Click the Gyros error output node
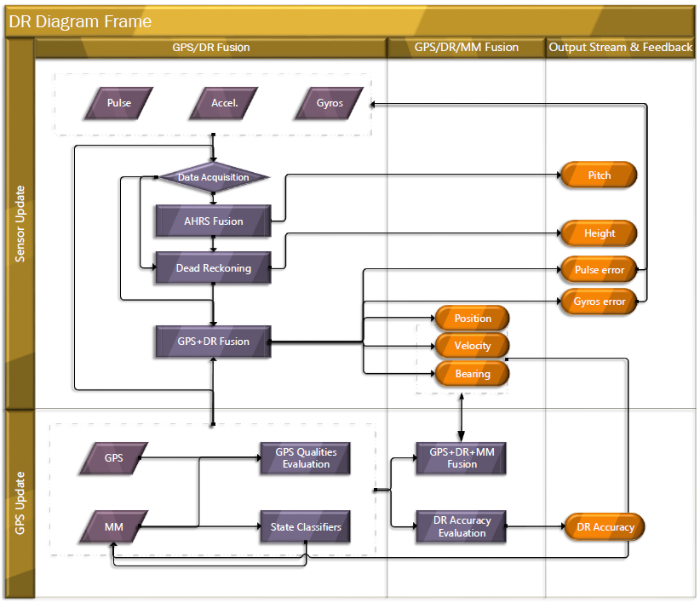The width and height of the screenshot is (700, 603). pyautogui.click(x=599, y=301)
